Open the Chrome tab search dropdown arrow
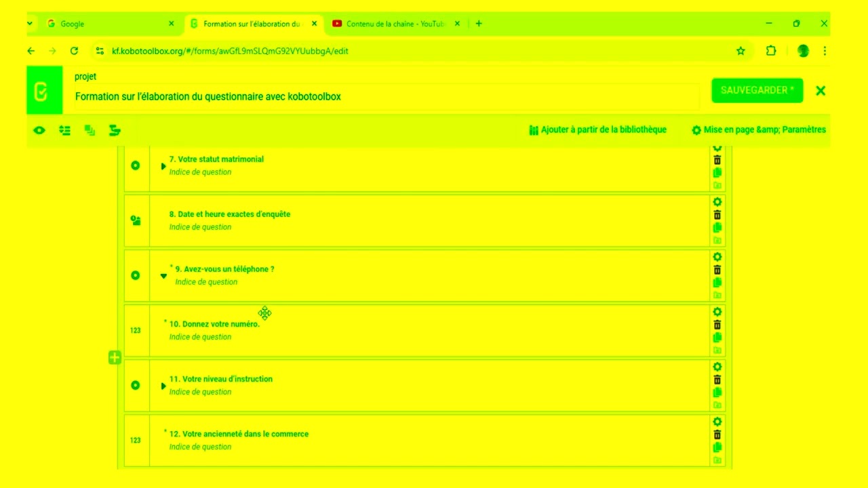The height and width of the screenshot is (488, 868). coord(30,24)
